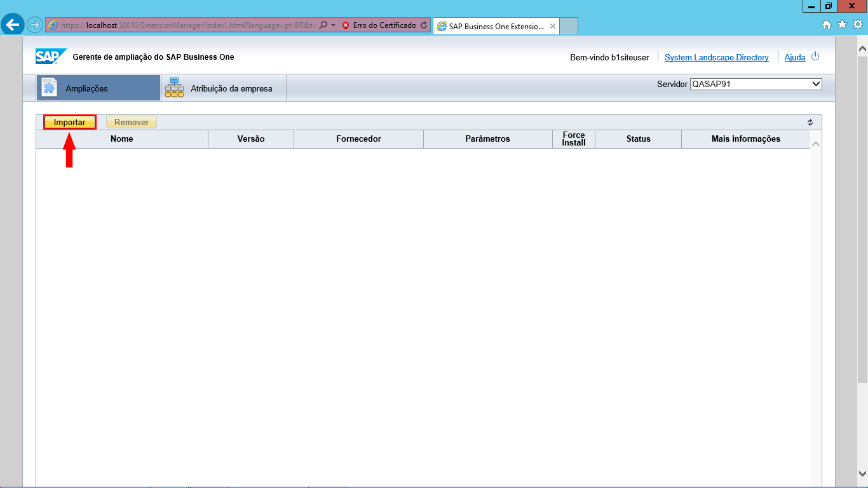
Task: Switch to Atribuição da empresa tab
Action: pos(223,88)
